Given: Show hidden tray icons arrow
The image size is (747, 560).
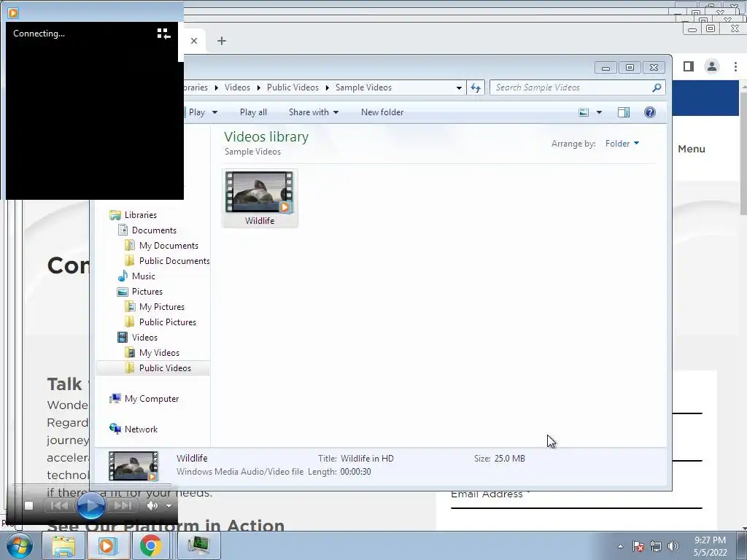Looking at the screenshot, I should [x=620, y=547].
